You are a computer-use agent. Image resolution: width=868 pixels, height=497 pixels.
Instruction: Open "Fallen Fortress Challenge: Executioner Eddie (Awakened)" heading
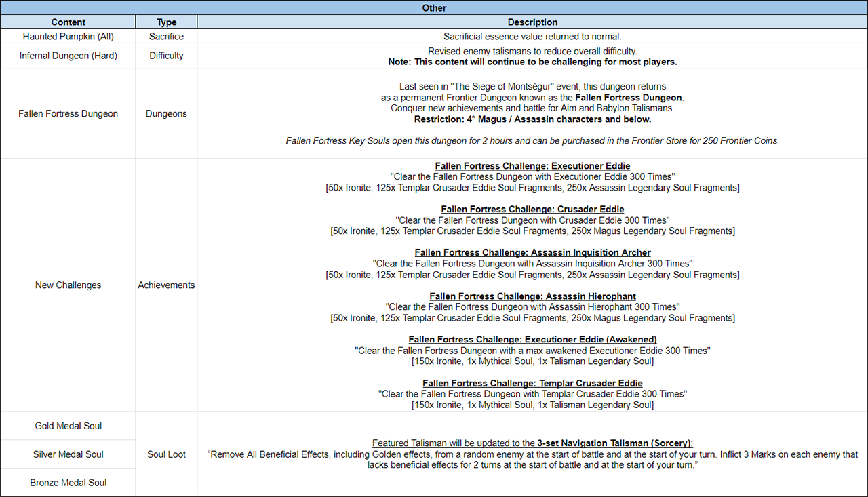coord(532,340)
